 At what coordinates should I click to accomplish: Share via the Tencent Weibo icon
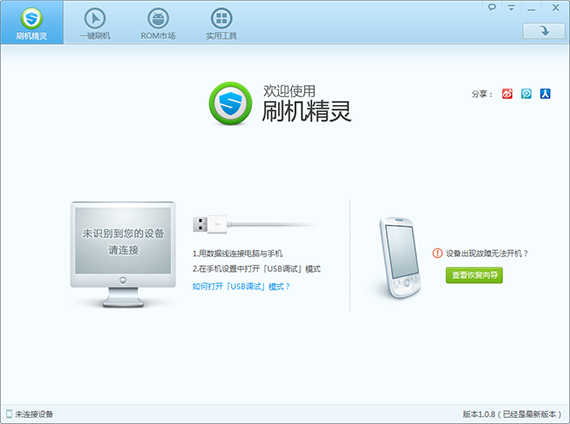click(526, 94)
